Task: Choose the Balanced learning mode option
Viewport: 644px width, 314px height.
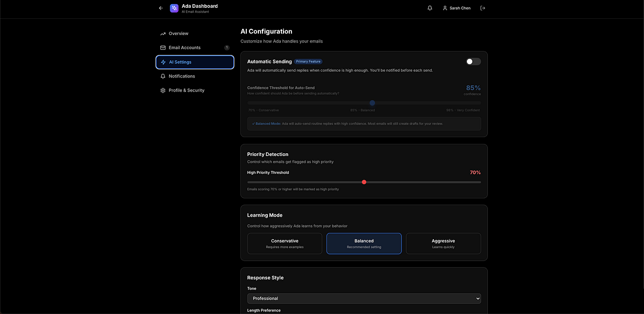Action: point(364,243)
